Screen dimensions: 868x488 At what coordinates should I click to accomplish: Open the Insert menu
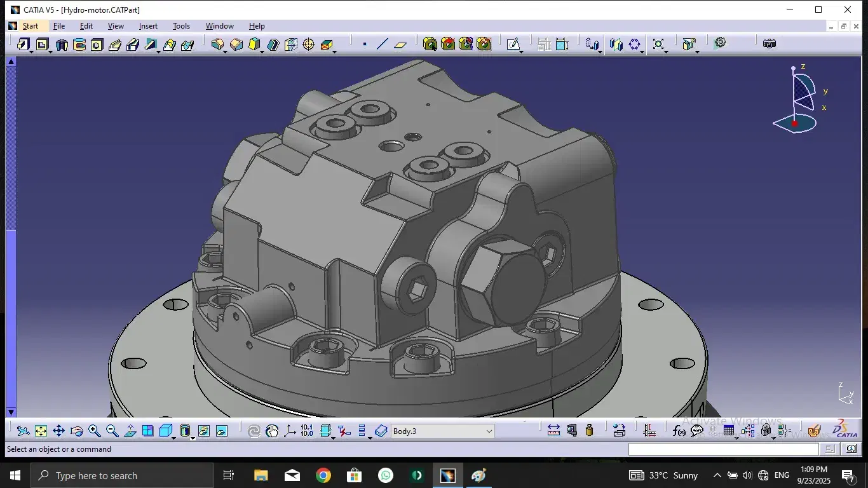pos(148,26)
